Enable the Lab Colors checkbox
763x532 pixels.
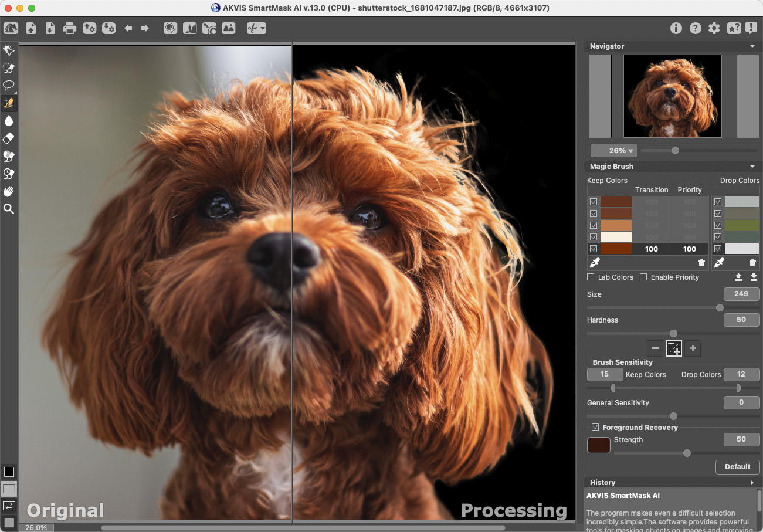[591, 277]
